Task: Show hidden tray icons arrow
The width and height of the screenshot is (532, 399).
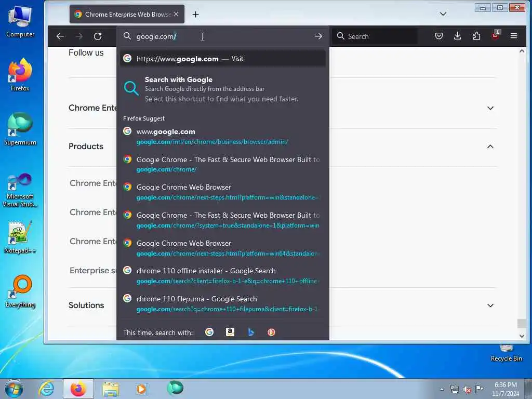Action: click(442, 389)
